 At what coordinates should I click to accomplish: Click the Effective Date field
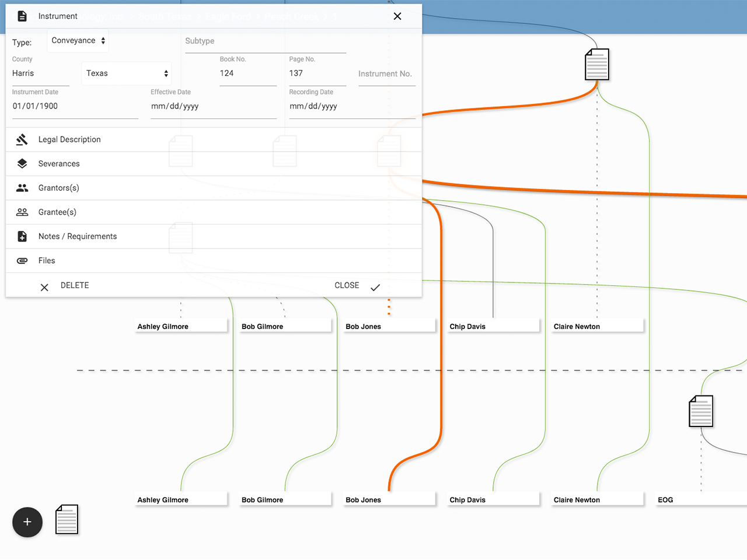214,107
